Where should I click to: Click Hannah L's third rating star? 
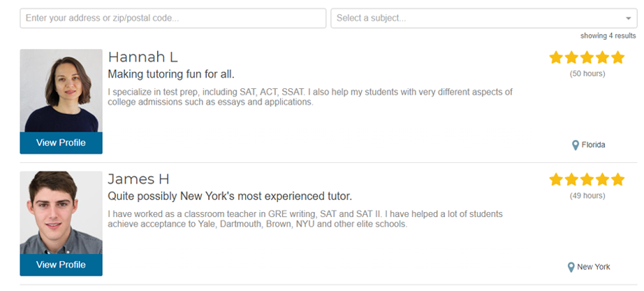pos(587,57)
